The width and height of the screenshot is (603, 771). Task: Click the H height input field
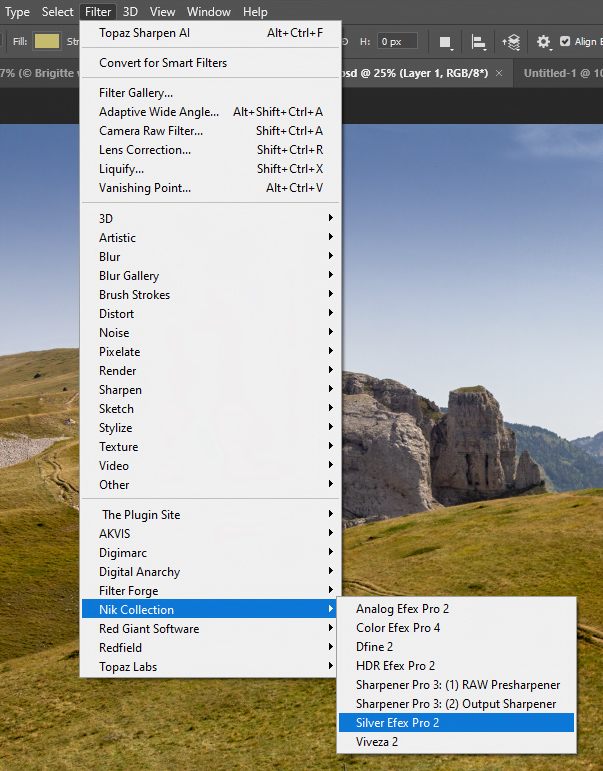(x=397, y=42)
